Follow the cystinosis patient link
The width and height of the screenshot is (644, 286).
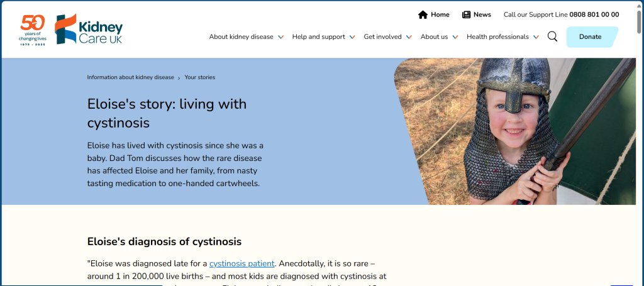click(241, 263)
